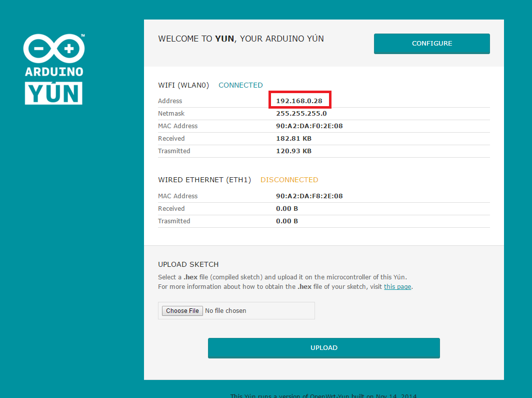Click the Choose File button
The image size is (532, 398).
[x=182, y=311]
